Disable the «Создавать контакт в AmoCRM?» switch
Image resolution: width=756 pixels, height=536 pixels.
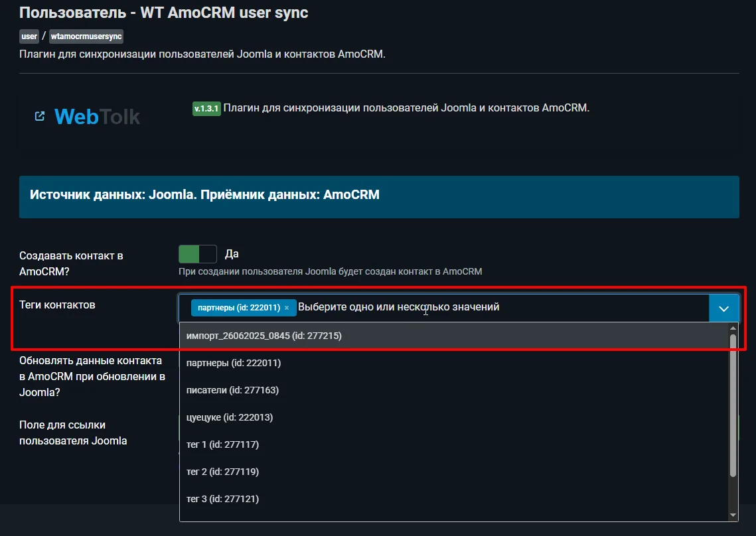(x=197, y=254)
